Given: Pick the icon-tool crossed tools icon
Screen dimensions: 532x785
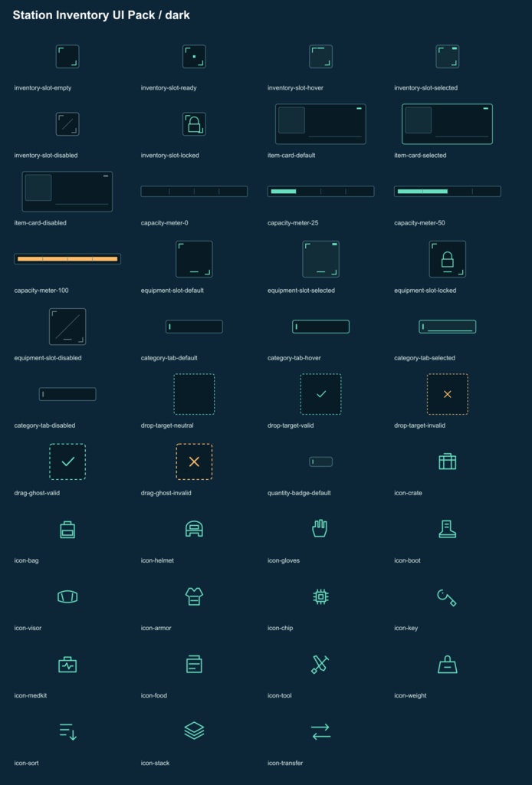Looking at the screenshot, I should [x=320, y=665].
